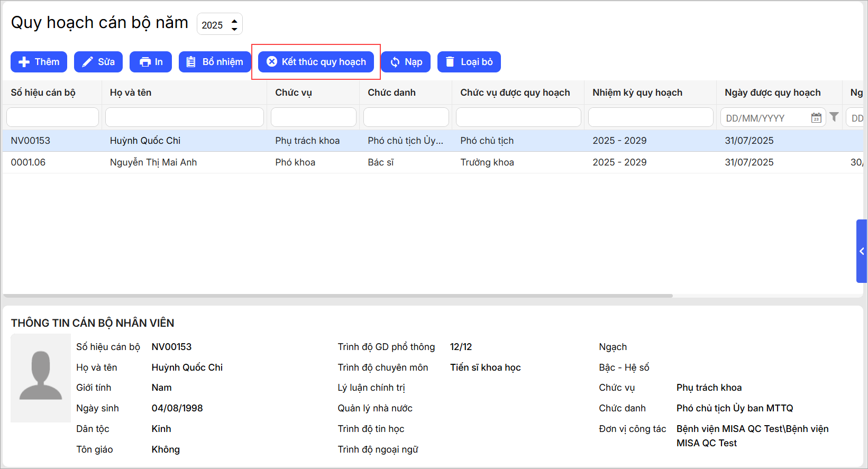This screenshot has width=868, height=469.
Task: Click the In printer button
Action: click(x=151, y=62)
